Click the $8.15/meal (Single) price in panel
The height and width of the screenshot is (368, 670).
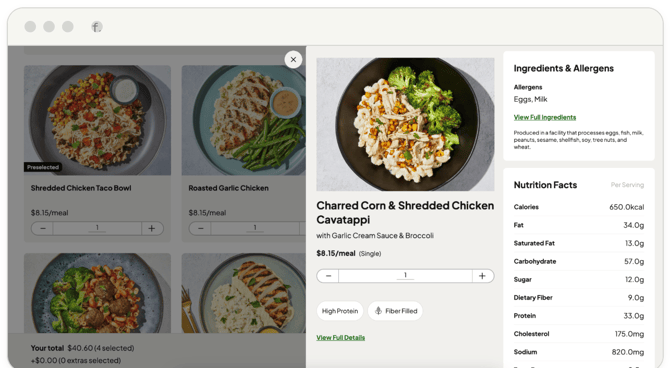pyautogui.click(x=348, y=253)
